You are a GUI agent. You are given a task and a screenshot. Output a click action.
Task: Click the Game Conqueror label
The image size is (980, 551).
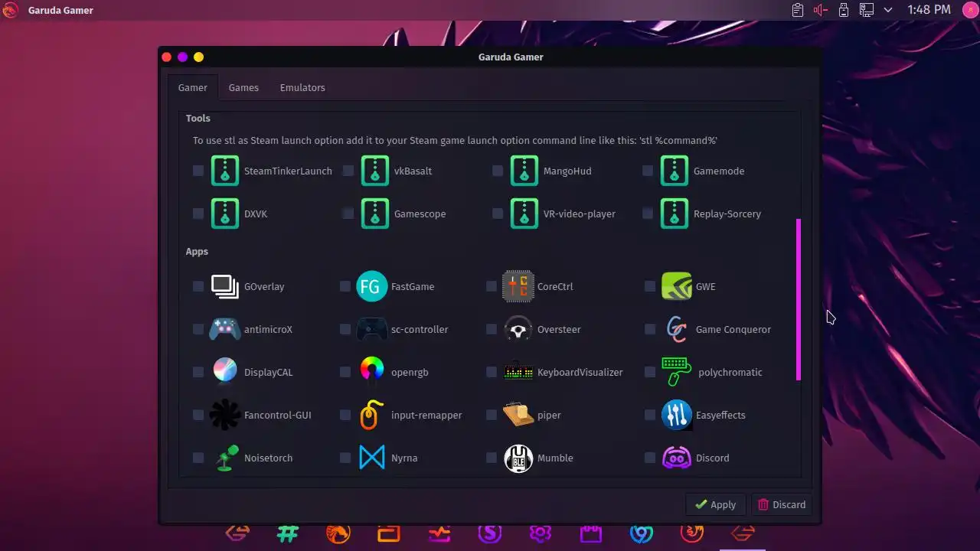[x=733, y=329]
